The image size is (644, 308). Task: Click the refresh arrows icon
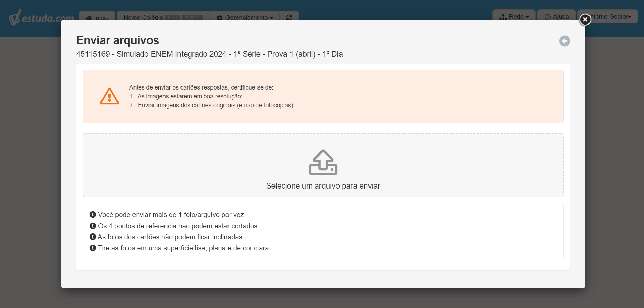289,17
